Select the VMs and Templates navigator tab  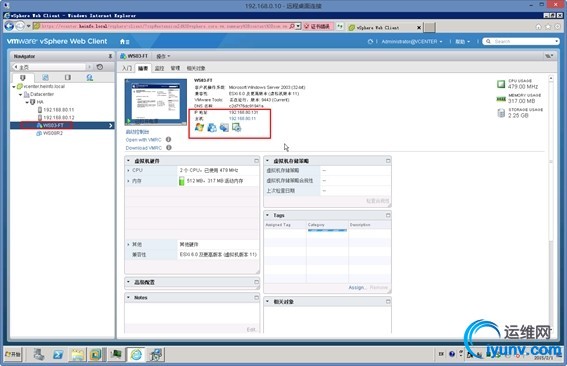(x=45, y=77)
